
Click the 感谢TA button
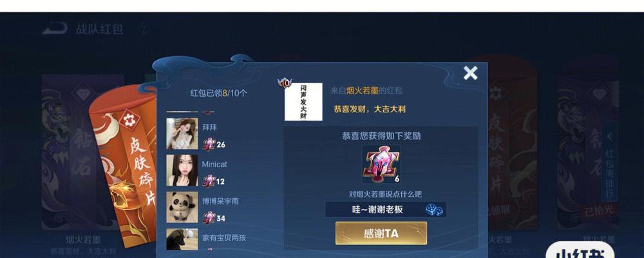point(381,233)
